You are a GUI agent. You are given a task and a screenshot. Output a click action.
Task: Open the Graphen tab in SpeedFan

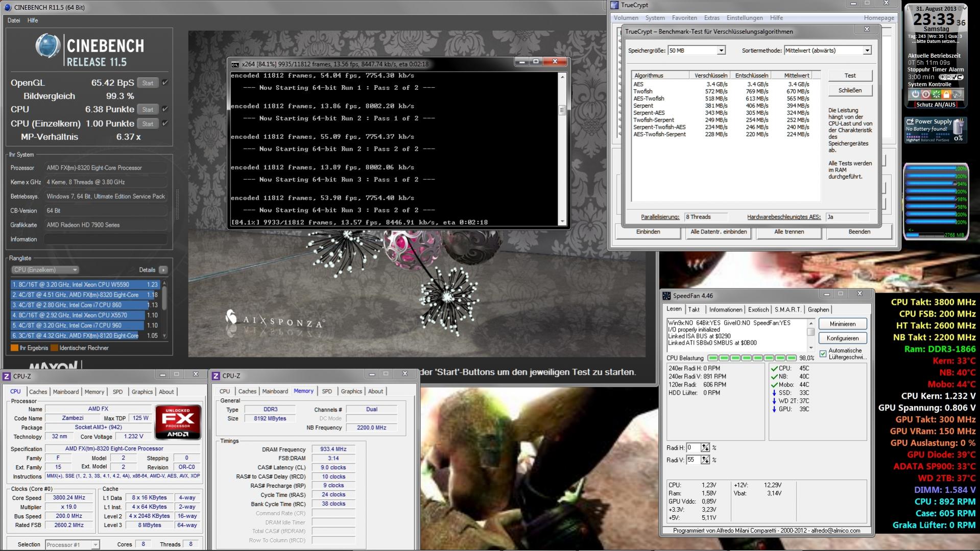818,309
